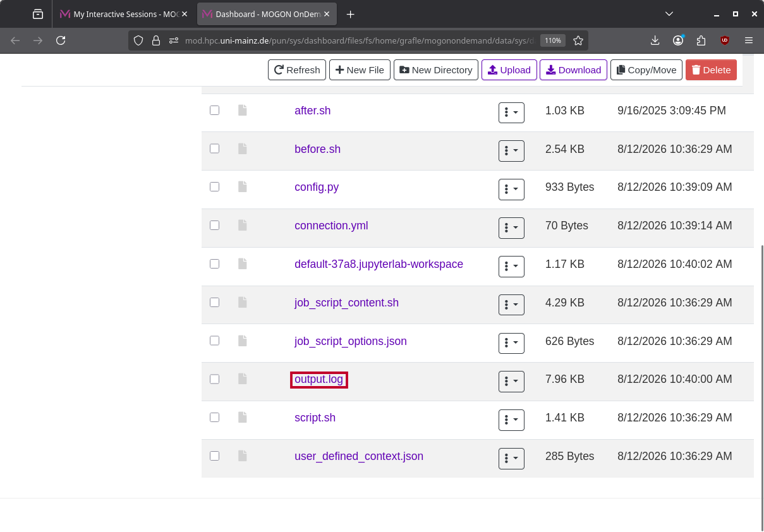Open default-37a8.jupyterlab-workspace file

tap(379, 264)
